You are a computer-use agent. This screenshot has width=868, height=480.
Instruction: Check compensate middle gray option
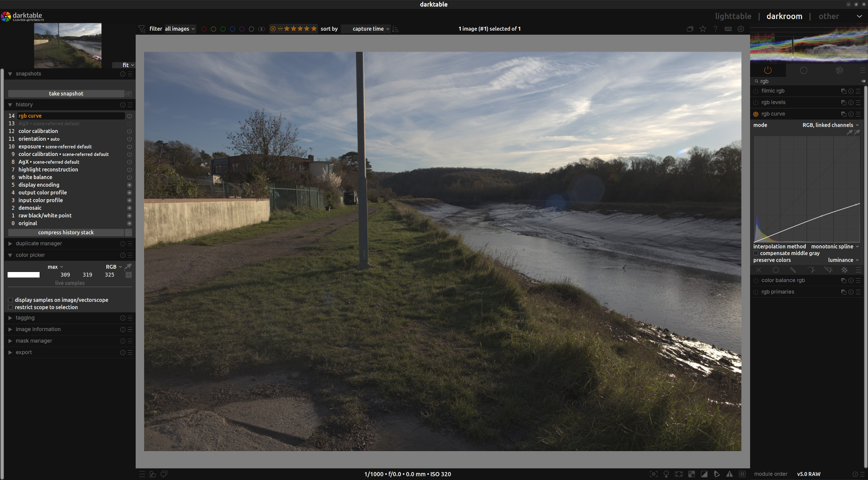(x=756, y=253)
